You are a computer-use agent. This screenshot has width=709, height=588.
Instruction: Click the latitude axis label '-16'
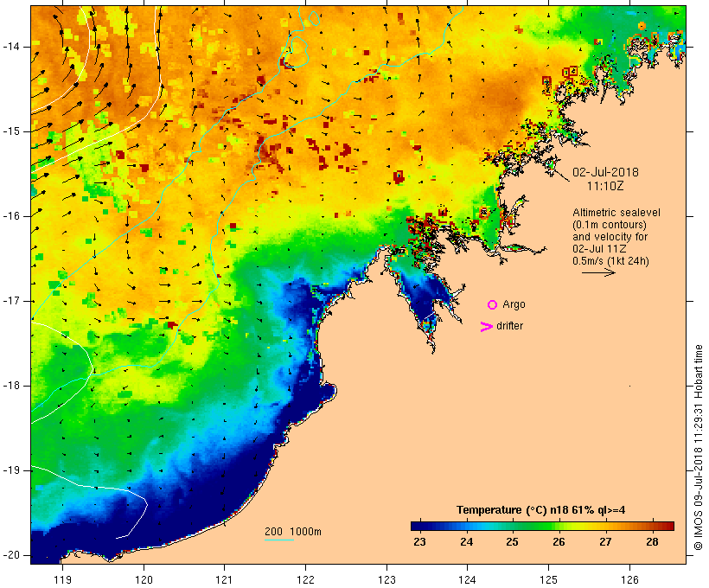(x=10, y=216)
